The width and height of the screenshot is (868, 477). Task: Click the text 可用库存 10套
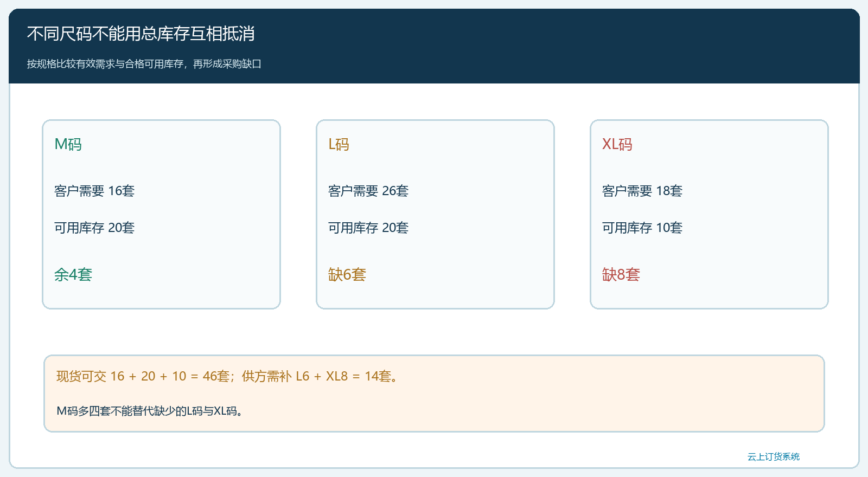642,228
